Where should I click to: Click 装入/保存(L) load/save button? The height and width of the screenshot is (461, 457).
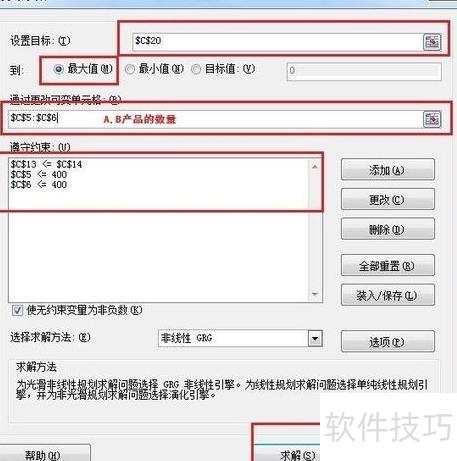(x=388, y=295)
